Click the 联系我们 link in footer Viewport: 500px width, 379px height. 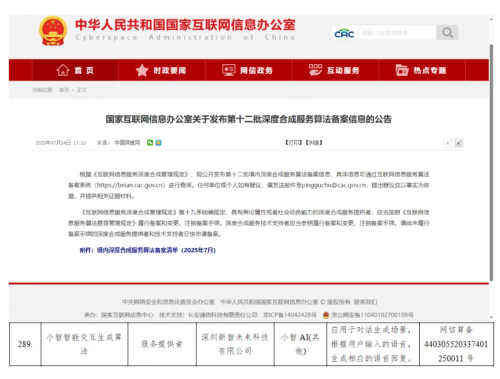click(x=365, y=302)
